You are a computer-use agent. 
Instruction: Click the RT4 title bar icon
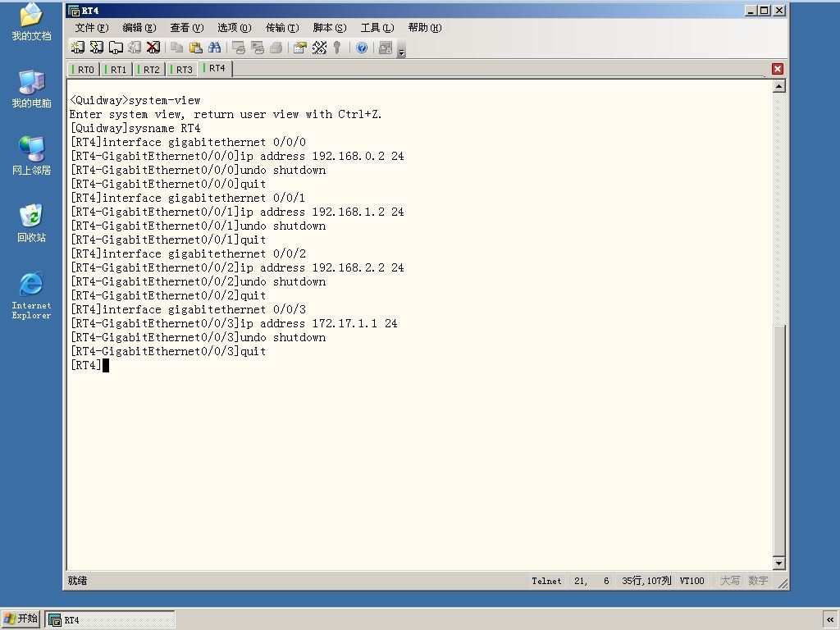click(74, 11)
